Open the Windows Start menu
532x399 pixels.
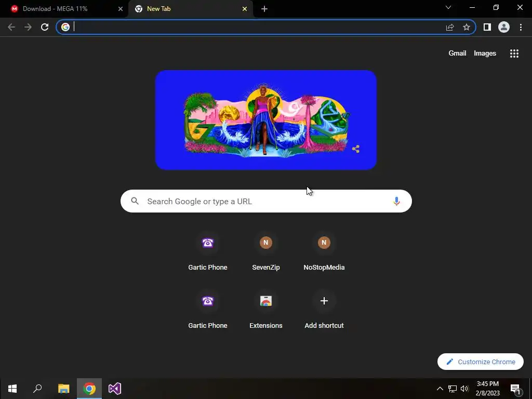coord(12,389)
